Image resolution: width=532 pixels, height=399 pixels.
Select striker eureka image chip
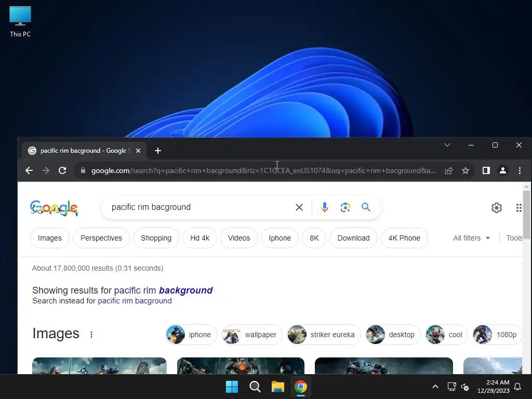coord(324,335)
